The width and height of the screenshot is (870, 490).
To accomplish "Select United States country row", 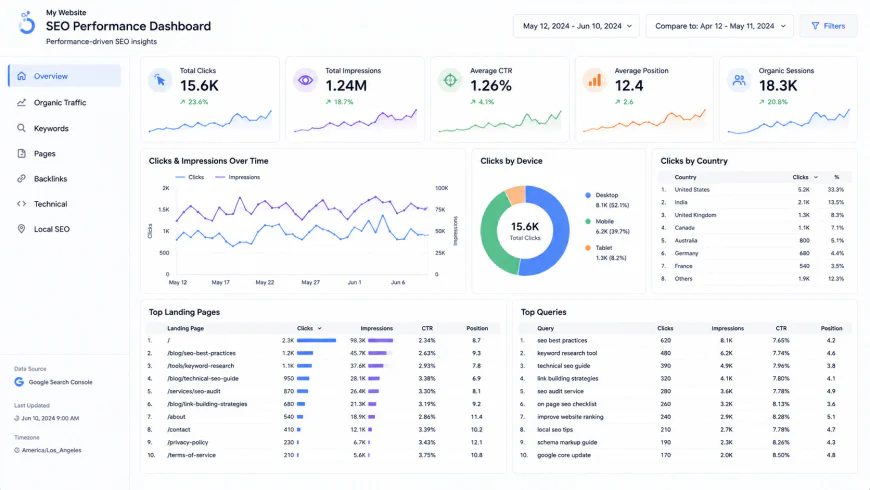I will [x=755, y=190].
